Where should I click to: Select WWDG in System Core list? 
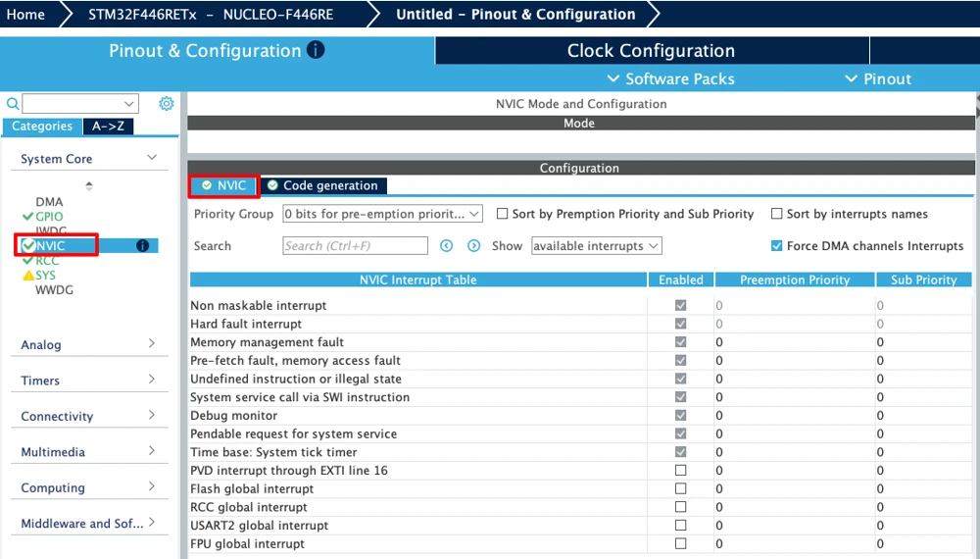[x=54, y=290]
